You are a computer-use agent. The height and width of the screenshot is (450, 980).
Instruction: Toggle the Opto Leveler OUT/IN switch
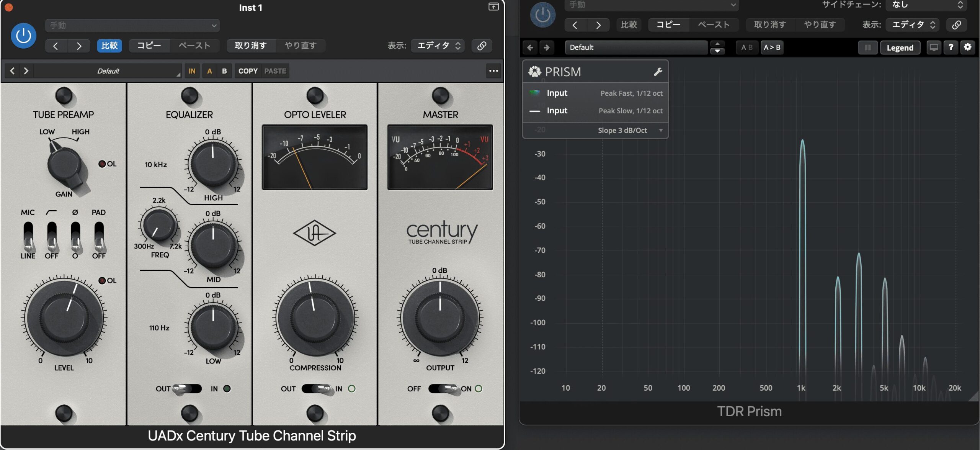317,389
